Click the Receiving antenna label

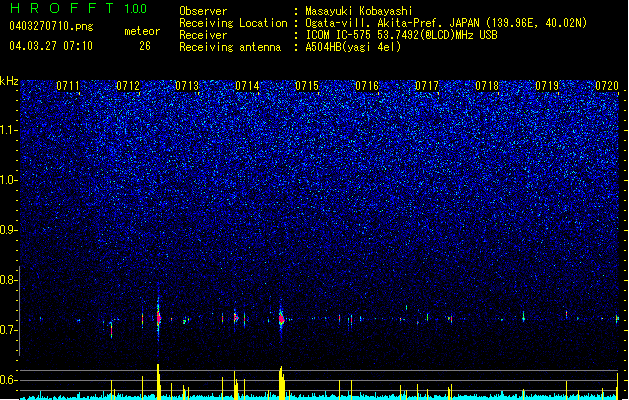coord(230,47)
